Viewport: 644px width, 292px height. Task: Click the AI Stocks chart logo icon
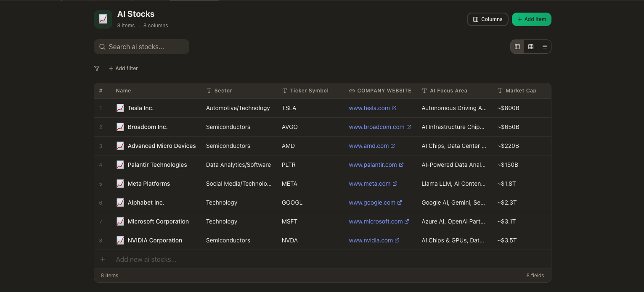[103, 19]
